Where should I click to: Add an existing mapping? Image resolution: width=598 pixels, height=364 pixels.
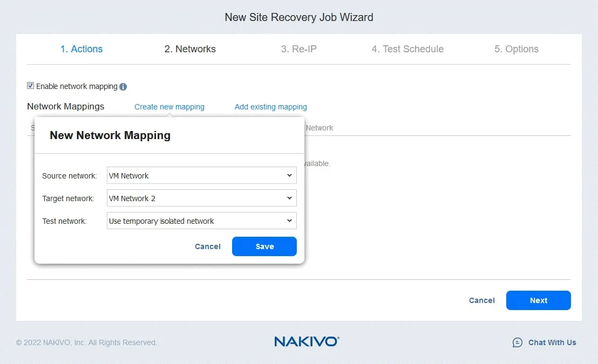[270, 107]
